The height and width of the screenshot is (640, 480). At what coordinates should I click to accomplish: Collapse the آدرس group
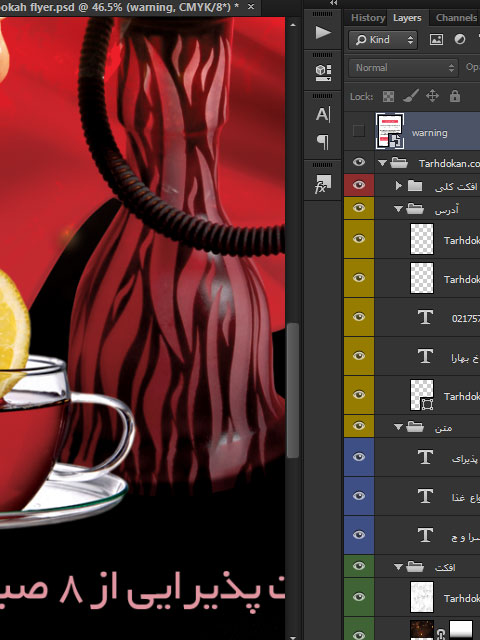pyautogui.click(x=398, y=209)
